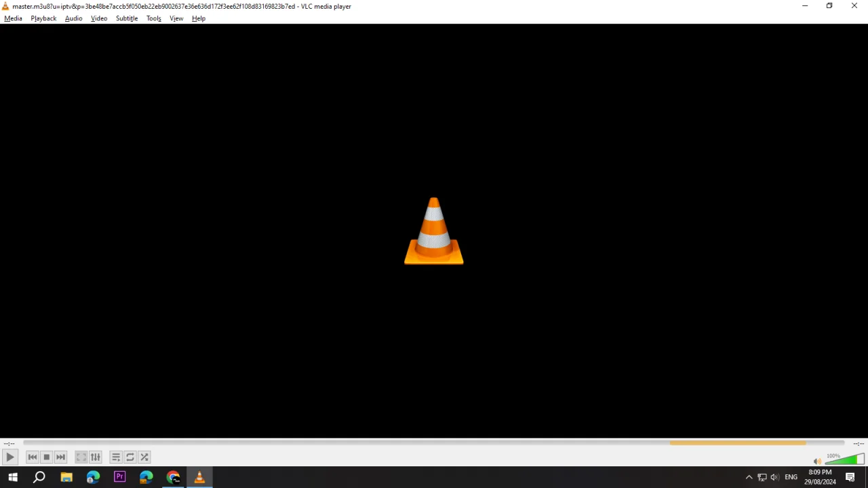This screenshot has width=868, height=488.
Task: Open Windows taskbar search
Action: coord(39,477)
